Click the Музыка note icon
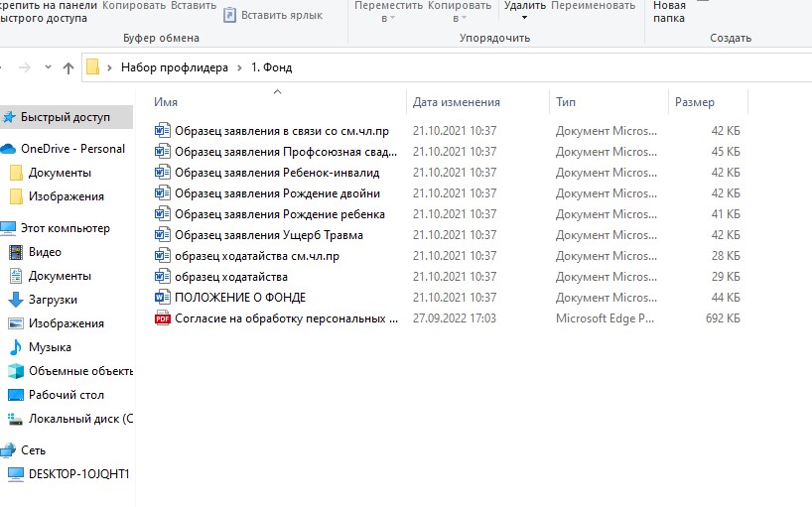The height and width of the screenshot is (507, 812). tap(15, 347)
